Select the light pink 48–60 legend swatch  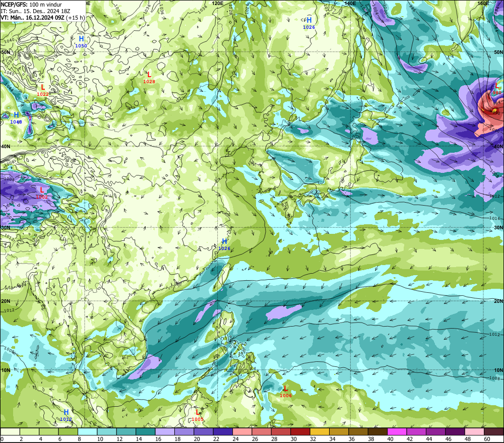point(474,432)
